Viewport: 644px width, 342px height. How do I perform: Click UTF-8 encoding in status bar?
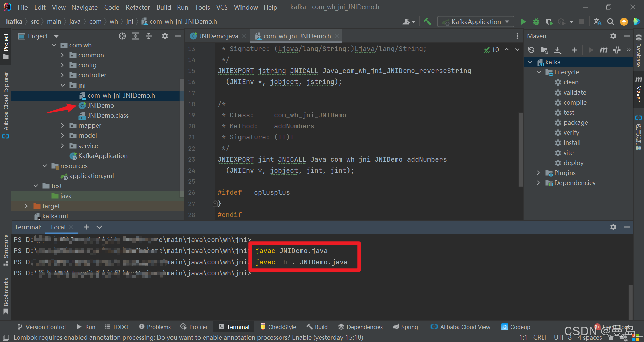(x=562, y=337)
